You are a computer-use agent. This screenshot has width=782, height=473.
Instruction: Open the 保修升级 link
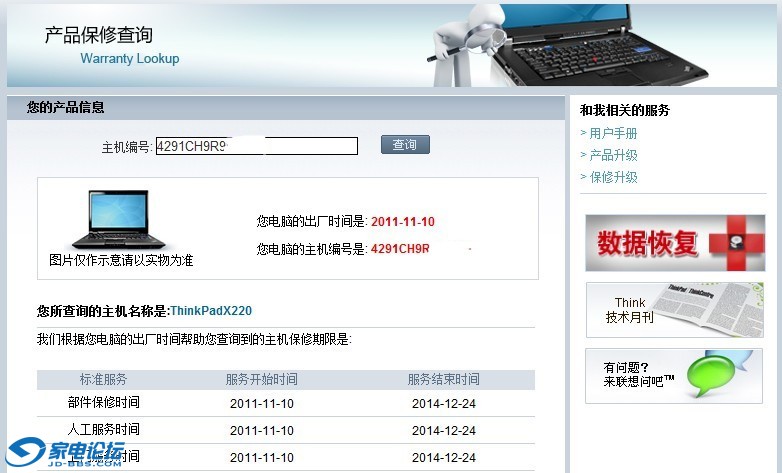tap(613, 177)
